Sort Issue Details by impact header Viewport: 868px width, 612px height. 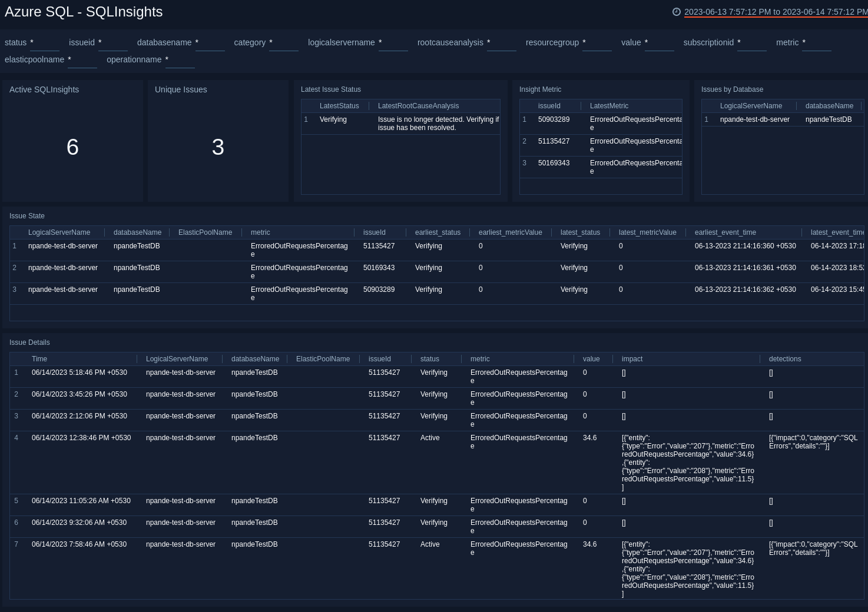click(632, 359)
